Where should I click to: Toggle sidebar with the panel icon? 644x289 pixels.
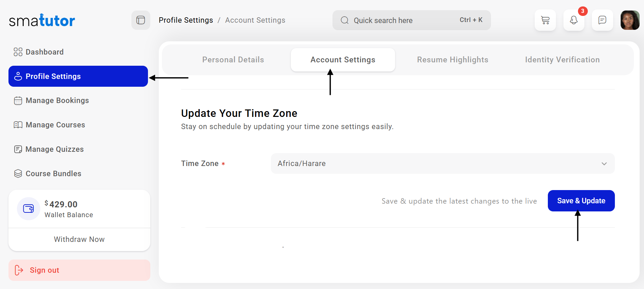click(x=141, y=20)
